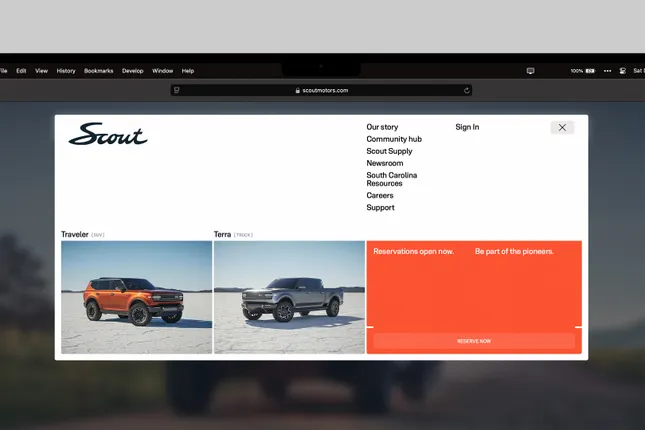
Task: Open the View menu
Action: click(41, 71)
